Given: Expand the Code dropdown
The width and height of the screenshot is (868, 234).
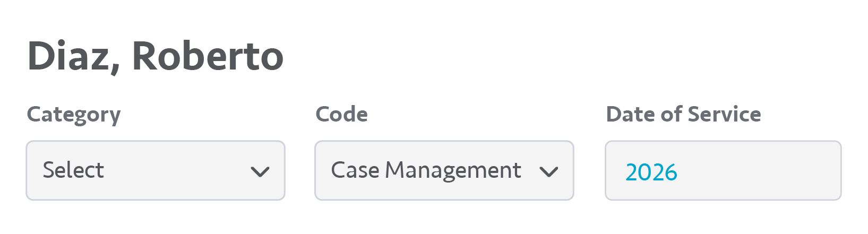Looking at the screenshot, I should point(444,170).
